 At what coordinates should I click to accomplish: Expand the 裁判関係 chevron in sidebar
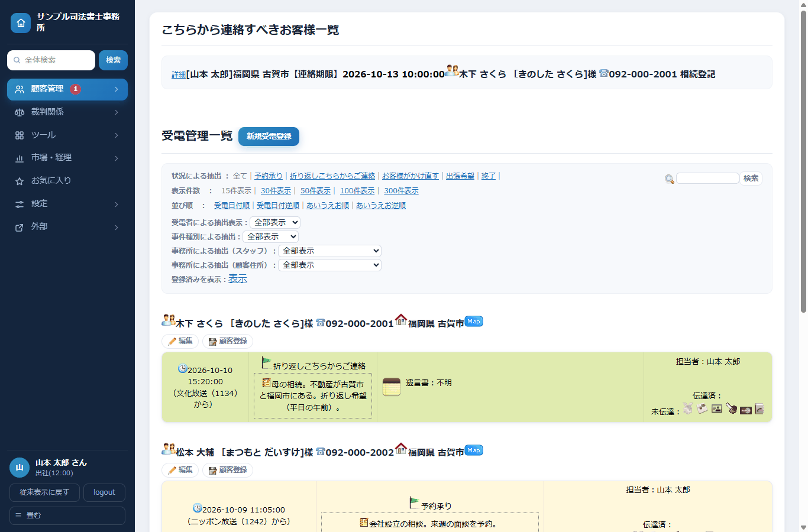117,112
